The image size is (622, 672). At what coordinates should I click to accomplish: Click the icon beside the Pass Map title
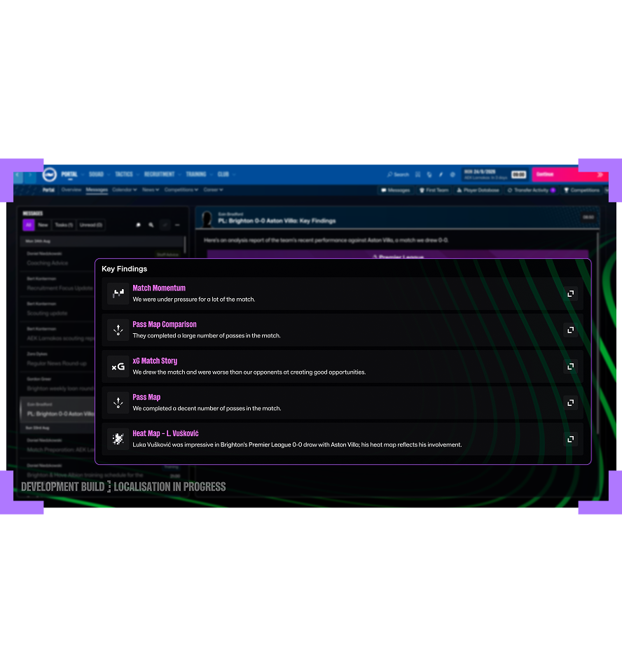118,403
